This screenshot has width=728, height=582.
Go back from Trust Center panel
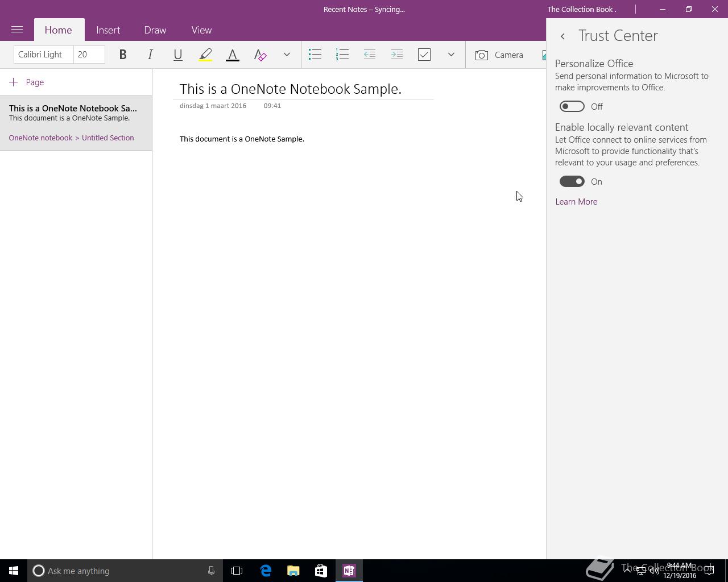(x=562, y=36)
